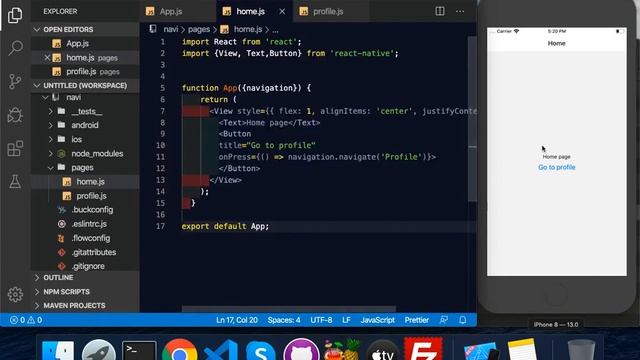The width and height of the screenshot is (640, 360).
Task: Click line number 17 in the gutter
Action: 160,226
